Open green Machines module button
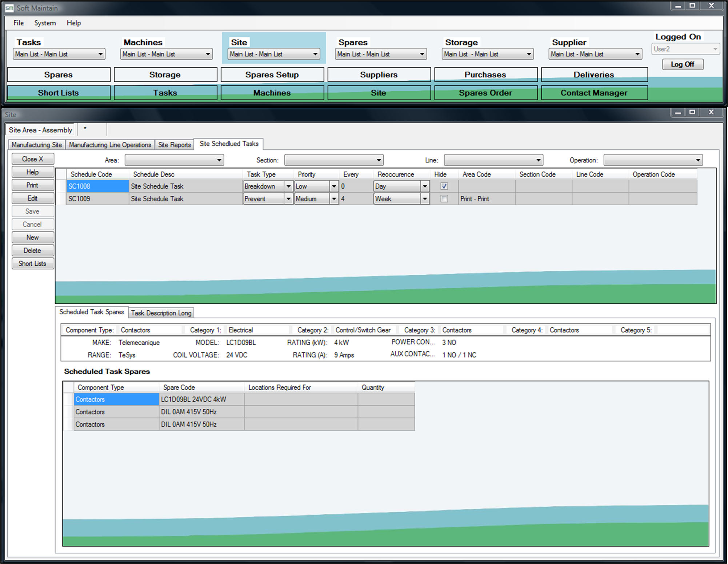 tap(272, 93)
